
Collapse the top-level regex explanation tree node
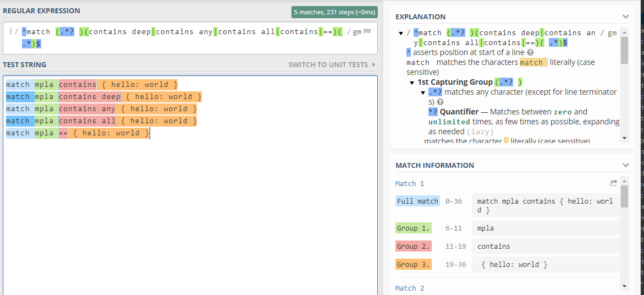coord(401,33)
